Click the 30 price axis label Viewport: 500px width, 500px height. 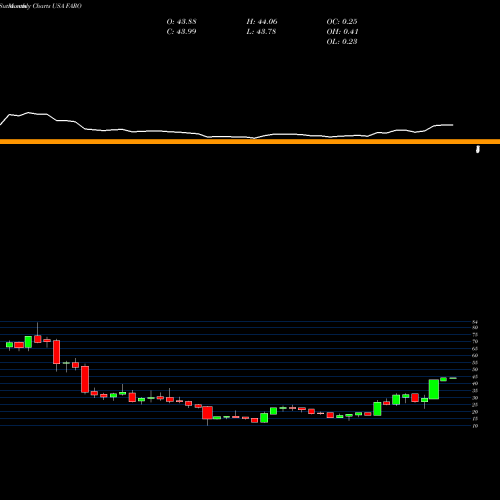click(x=475, y=398)
